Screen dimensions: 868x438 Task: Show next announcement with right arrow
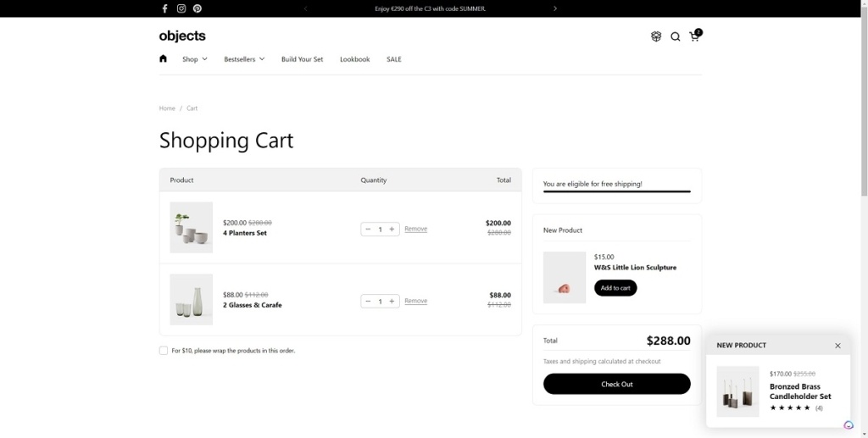[555, 8]
